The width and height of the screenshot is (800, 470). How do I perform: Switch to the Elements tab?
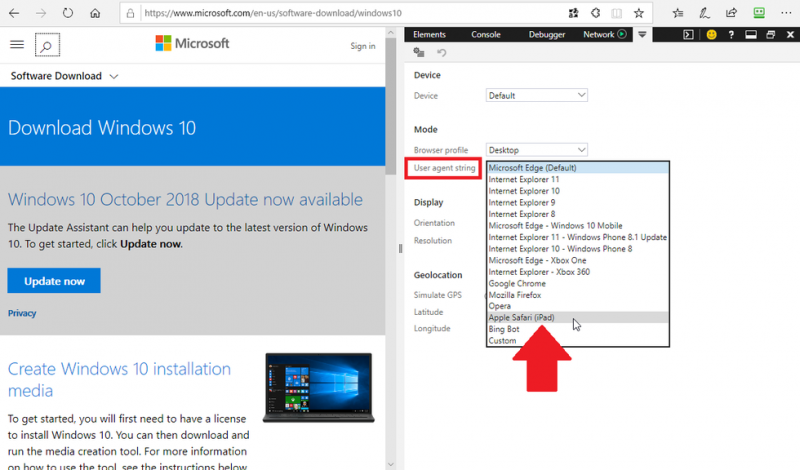tap(429, 35)
